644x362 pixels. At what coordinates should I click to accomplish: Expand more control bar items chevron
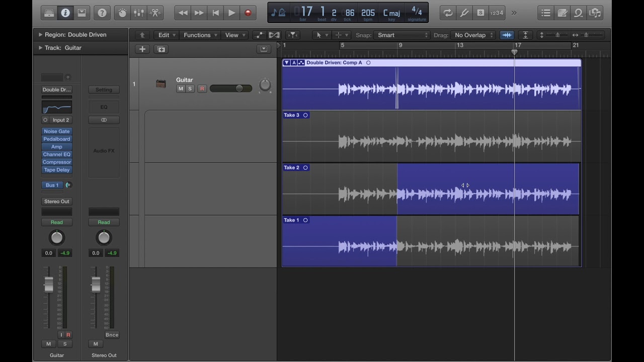pyautogui.click(x=514, y=13)
